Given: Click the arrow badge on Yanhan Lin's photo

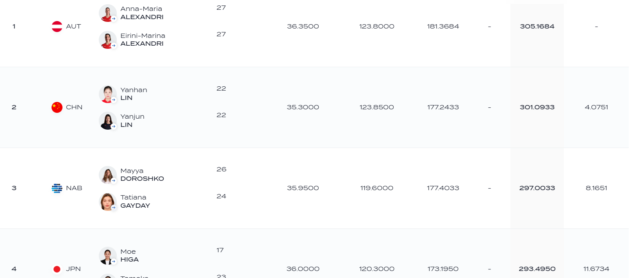Looking at the screenshot, I should (114, 100).
